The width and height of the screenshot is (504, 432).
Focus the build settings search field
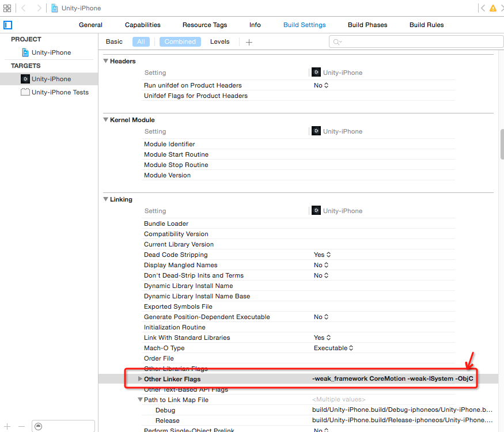[416, 42]
